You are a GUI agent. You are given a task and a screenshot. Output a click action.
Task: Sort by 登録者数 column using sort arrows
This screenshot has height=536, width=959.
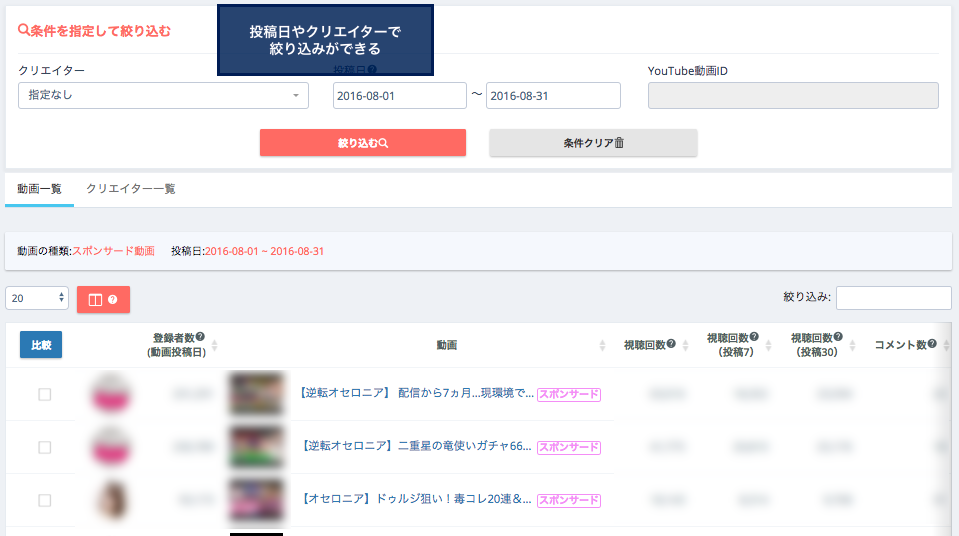214,345
